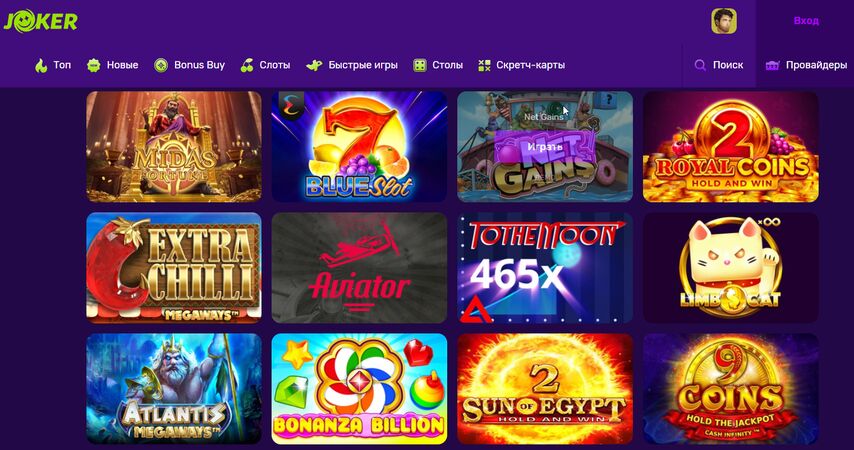The image size is (854, 450).
Task: Select the flame icon for Топ
Action: (41, 65)
